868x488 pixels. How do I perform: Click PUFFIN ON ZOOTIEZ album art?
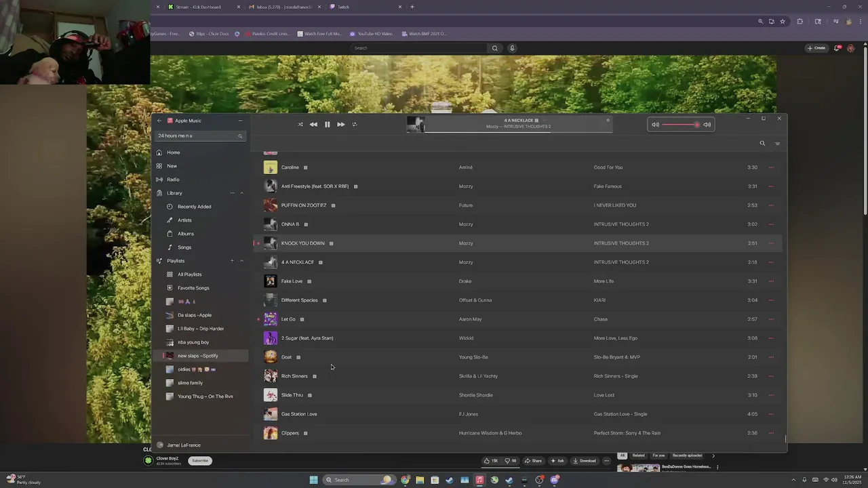click(271, 205)
